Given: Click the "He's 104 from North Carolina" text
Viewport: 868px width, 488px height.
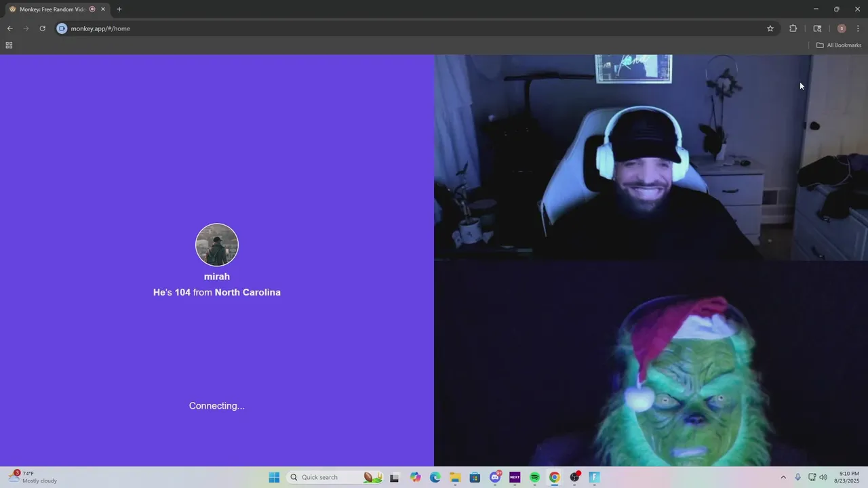Looking at the screenshot, I should point(217,292).
